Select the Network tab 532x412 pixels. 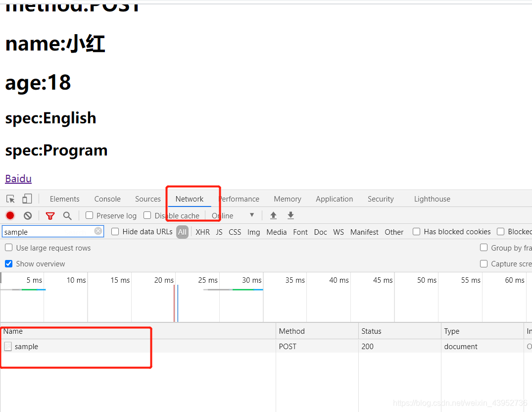(x=190, y=199)
